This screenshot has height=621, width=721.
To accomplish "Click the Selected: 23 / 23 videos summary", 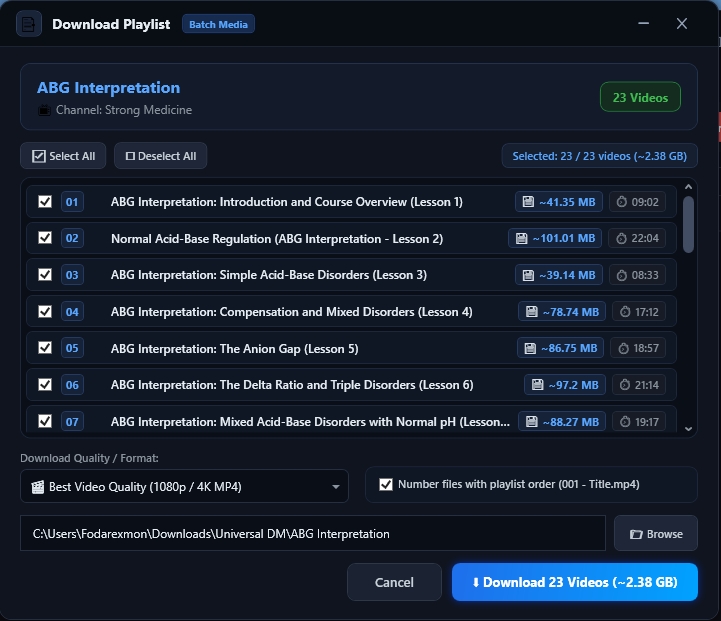I will [600, 156].
